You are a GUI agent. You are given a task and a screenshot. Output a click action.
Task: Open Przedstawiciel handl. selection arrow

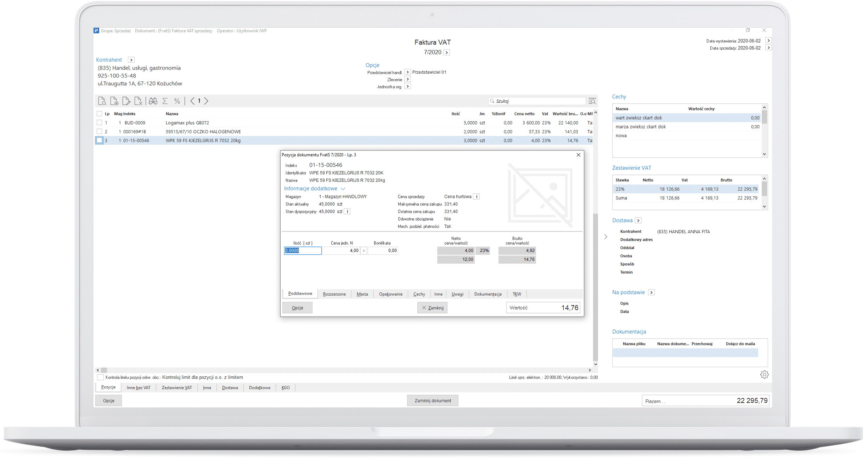coord(407,72)
